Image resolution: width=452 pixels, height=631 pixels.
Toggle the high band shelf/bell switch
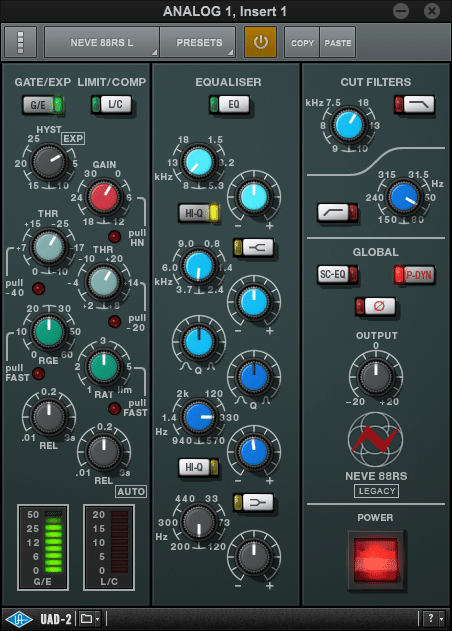(x=254, y=248)
